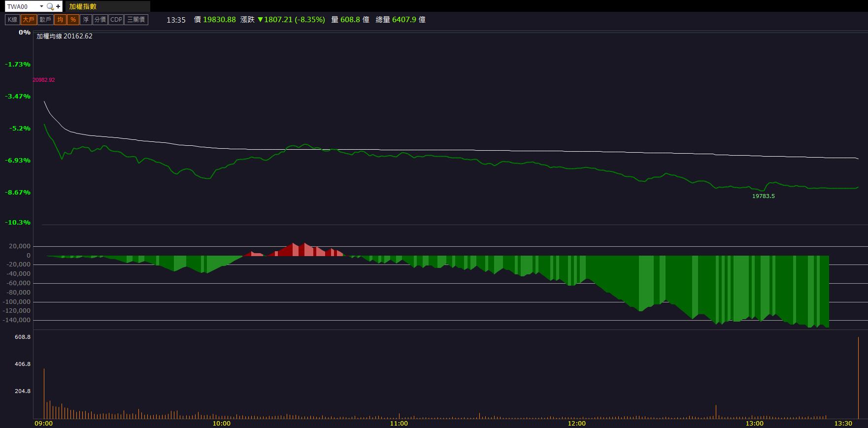Click the 11:00 time axis label
Viewport: 868px width, 428px height.
tap(399, 423)
